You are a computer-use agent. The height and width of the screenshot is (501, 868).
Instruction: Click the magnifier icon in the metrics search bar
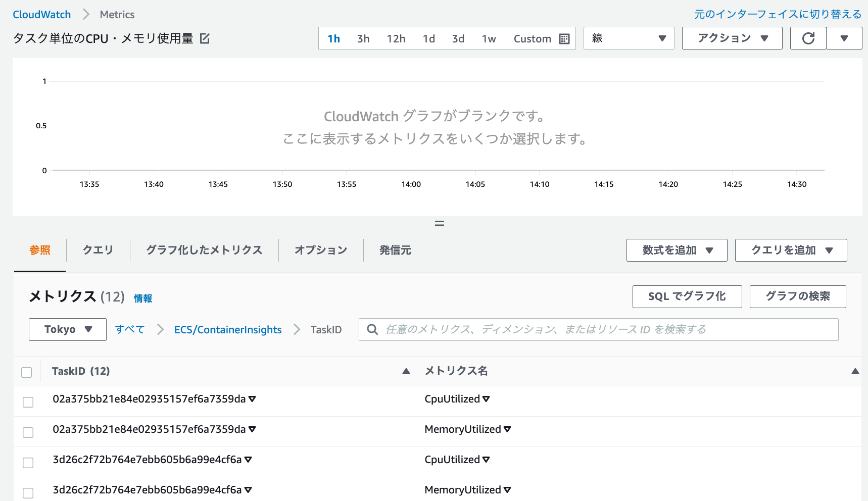[x=372, y=329]
